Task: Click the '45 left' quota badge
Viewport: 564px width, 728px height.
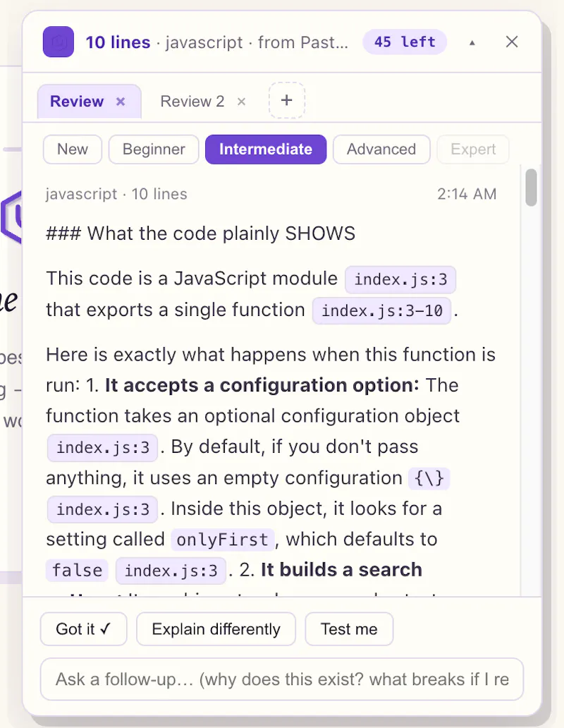Action: [405, 42]
